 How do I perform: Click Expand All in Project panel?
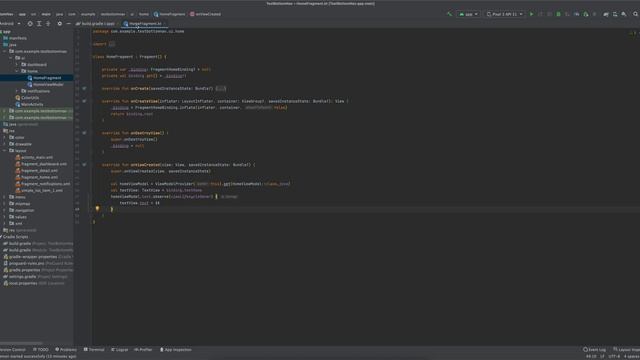(x=39, y=24)
